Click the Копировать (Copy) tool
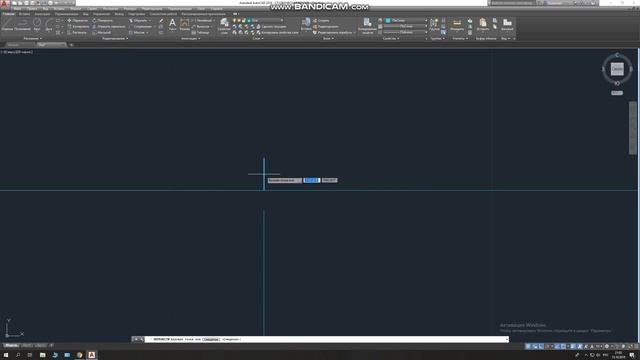 pos(78,27)
